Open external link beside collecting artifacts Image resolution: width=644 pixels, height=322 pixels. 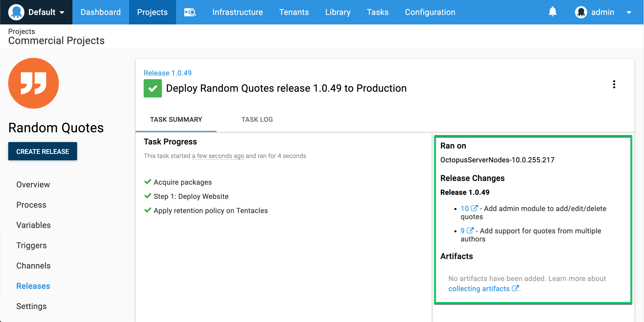coord(515,288)
